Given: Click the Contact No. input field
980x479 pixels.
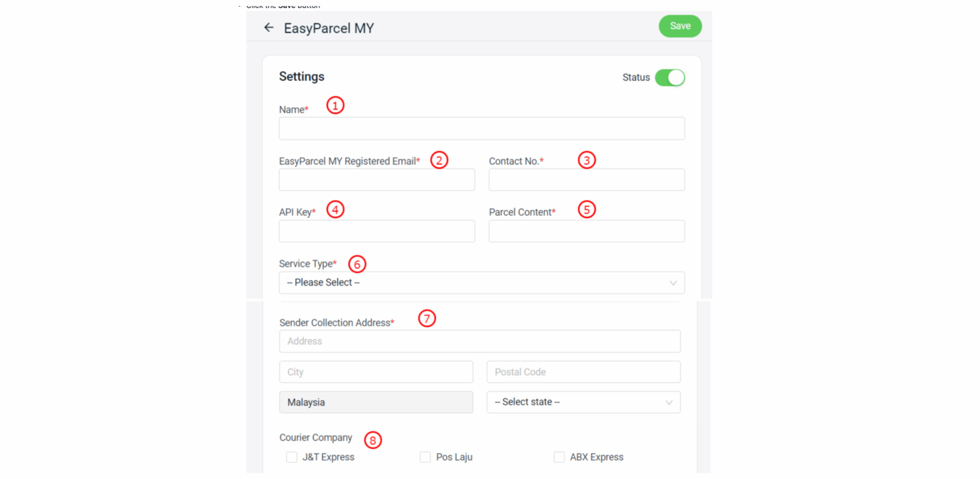Looking at the screenshot, I should click(586, 179).
